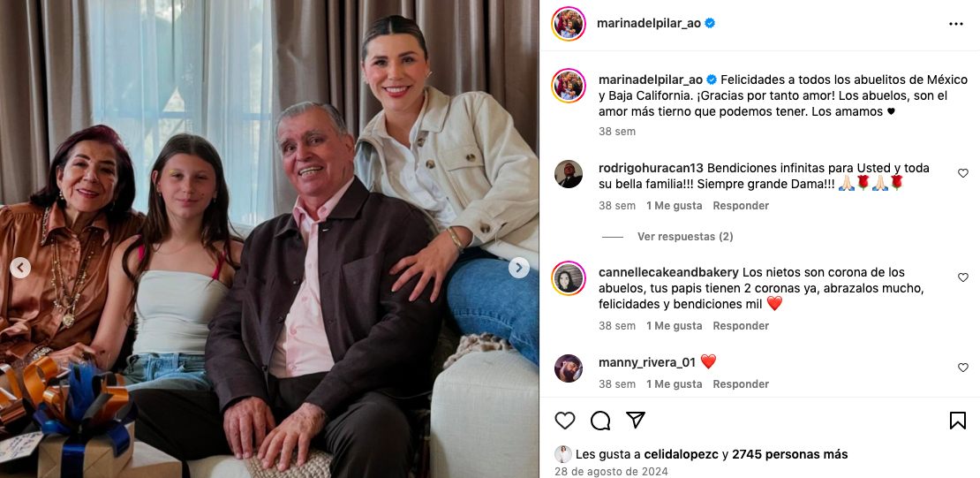This screenshot has height=478, width=980.
Task: Like manny_rivera_01's comment heart
Action: [x=963, y=368]
